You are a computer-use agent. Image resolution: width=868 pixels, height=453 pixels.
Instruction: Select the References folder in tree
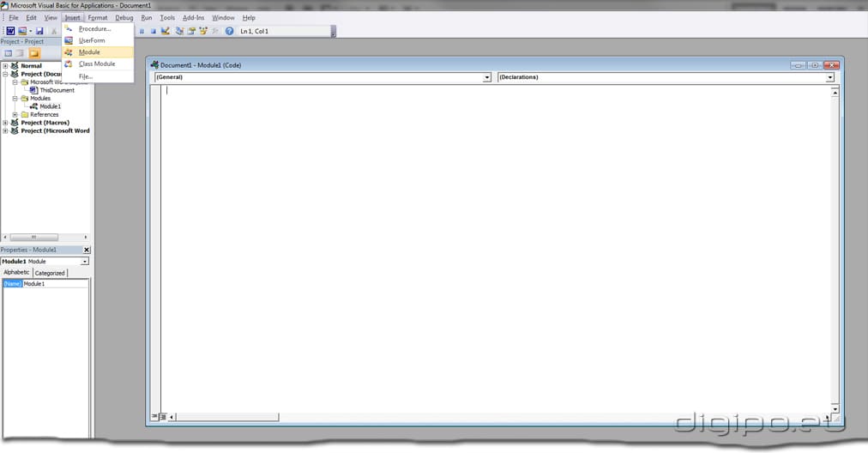[44, 115]
